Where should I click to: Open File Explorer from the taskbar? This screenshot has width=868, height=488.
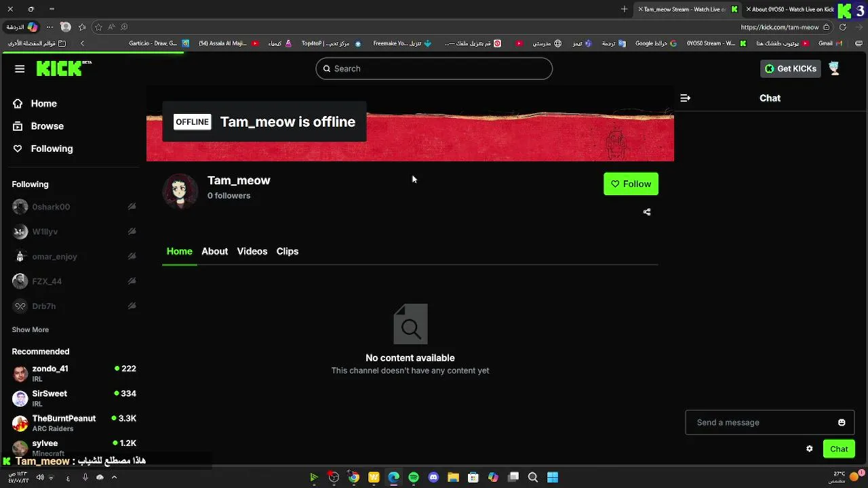[453, 477]
